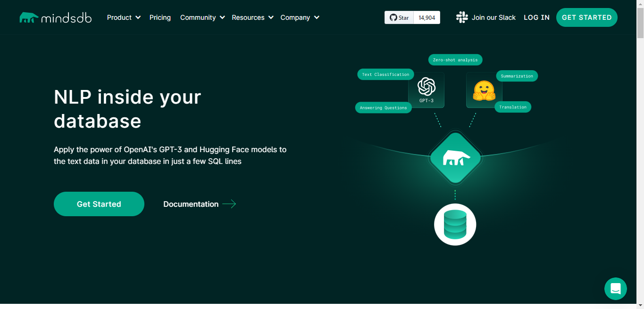This screenshot has height=309, width=644.
Task: Click the arrow next to Documentation
Action: (x=229, y=204)
